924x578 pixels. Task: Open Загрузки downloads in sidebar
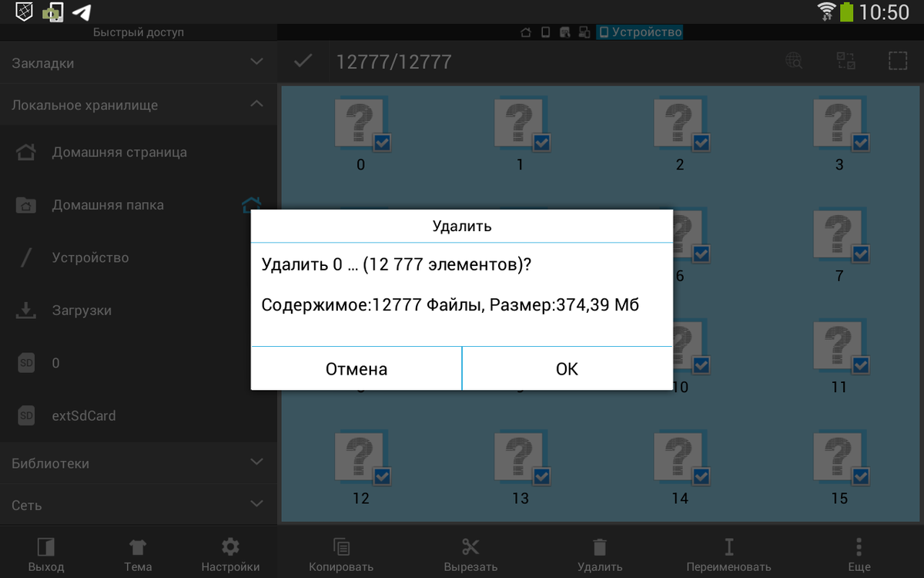[139, 311]
